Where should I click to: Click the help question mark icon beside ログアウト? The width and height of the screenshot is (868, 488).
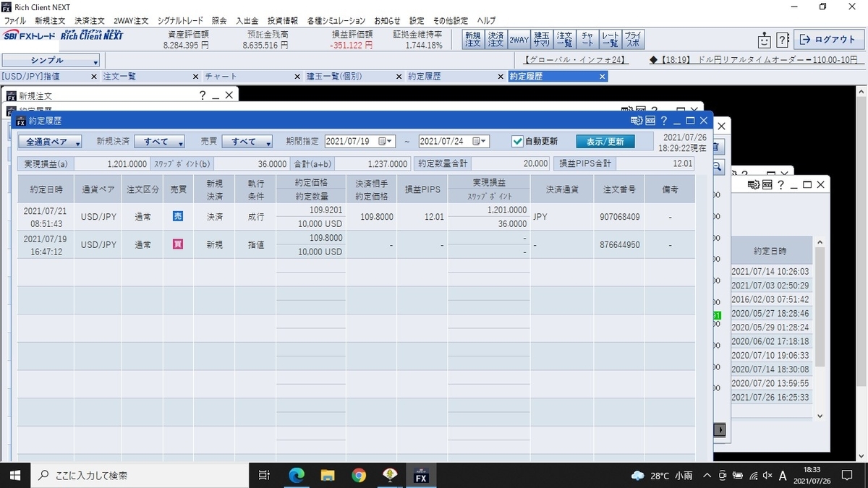pyautogui.click(x=782, y=40)
